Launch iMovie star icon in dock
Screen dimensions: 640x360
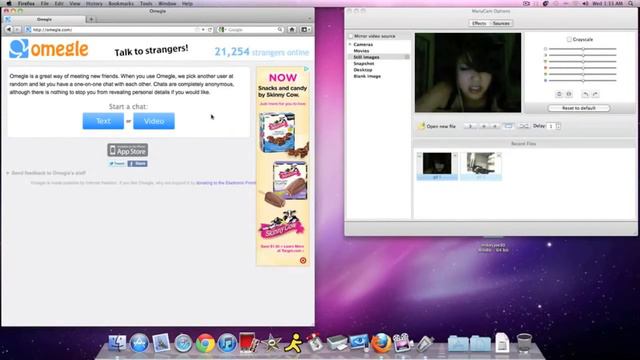[271, 343]
